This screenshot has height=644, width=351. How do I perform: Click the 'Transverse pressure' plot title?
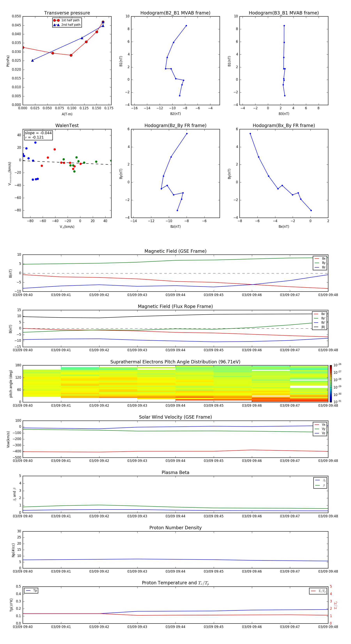[x=67, y=13]
